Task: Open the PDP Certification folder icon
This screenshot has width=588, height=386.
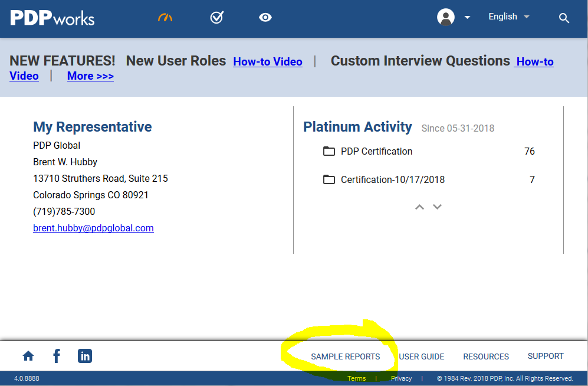Action: [329, 151]
